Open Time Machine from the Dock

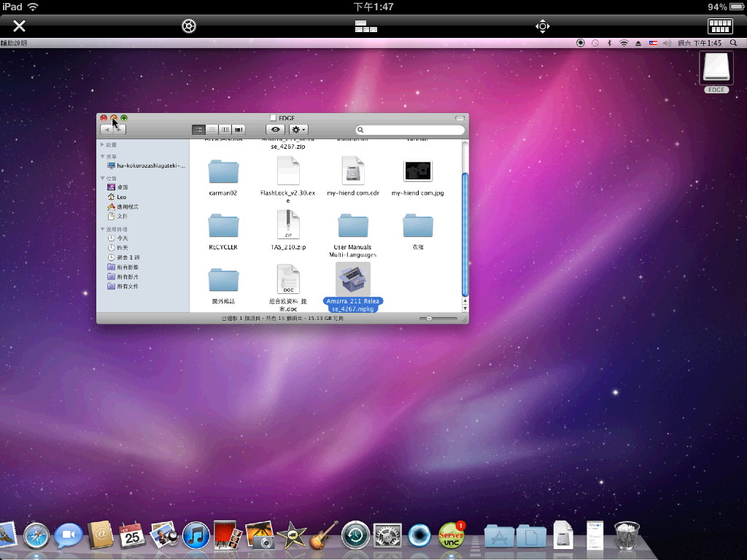(355, 536)
